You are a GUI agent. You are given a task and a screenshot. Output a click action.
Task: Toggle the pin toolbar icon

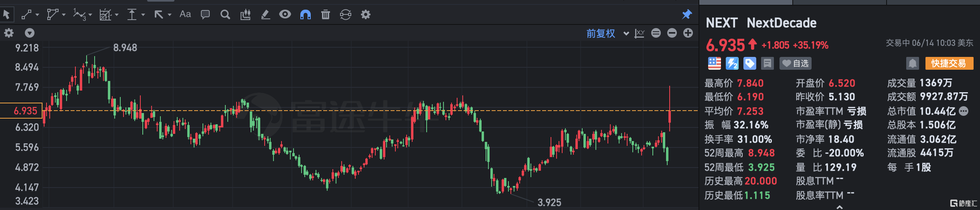pyautogui.click(x=687, y=14)
